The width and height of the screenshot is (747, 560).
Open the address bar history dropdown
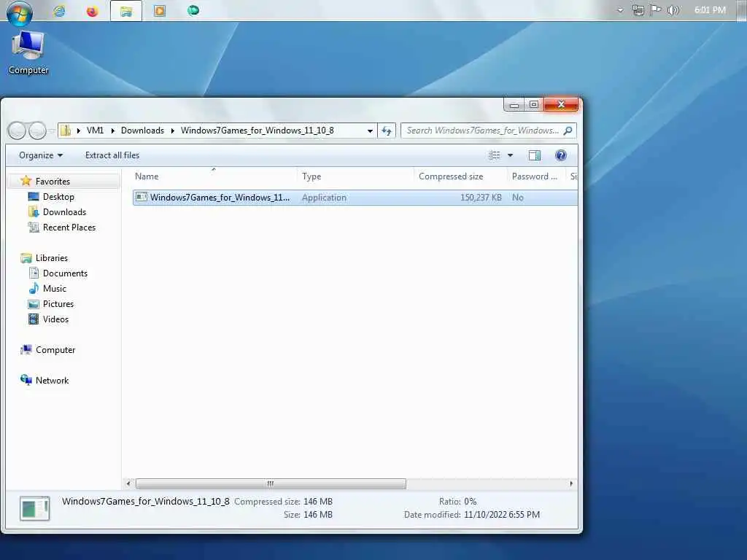(370, 131)
